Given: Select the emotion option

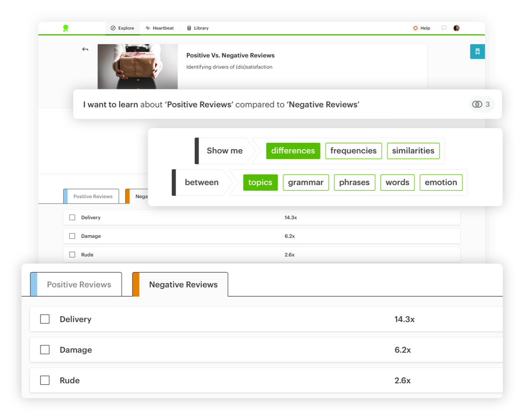Looking at the screenshot, I should [441, 182].
